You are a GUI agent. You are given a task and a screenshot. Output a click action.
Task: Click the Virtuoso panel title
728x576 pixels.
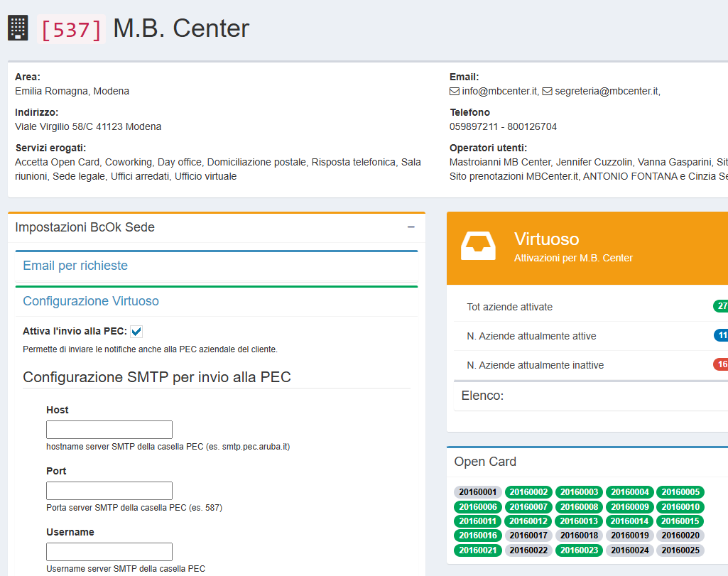click(x=546, y=239)
